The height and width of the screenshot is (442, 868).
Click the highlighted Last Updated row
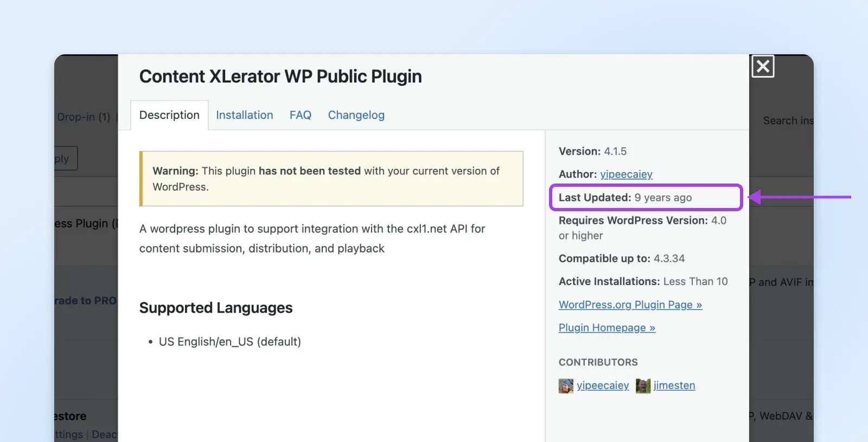click(645, 198)
